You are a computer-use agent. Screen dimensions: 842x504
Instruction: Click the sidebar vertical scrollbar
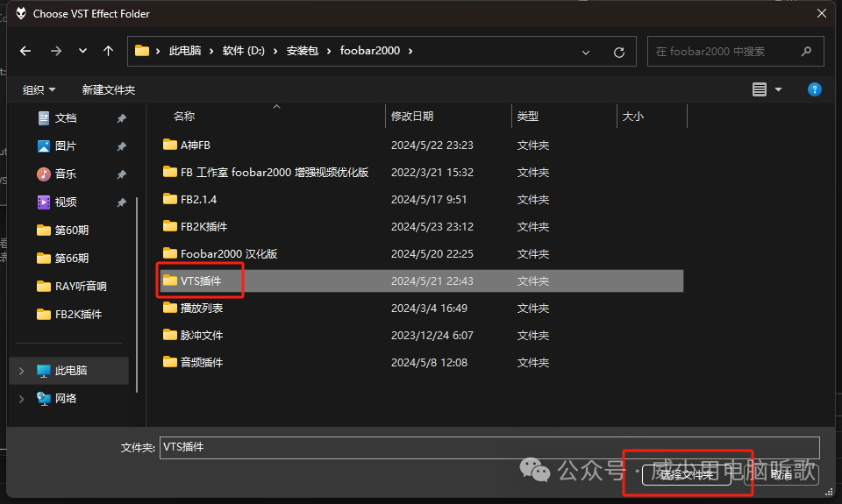pyautogui.click(x=137, y=295)
